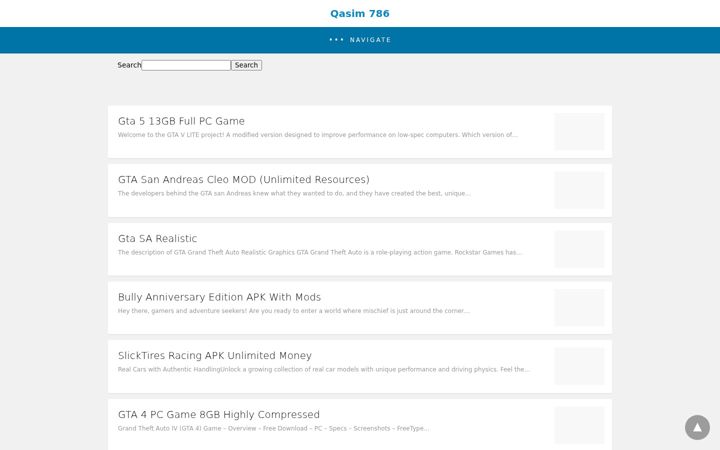The width and height of the screenshot is (720, 450).
Task: Open Bully Anniversary Edition APK With Mods post
Action: pos(219,297)
